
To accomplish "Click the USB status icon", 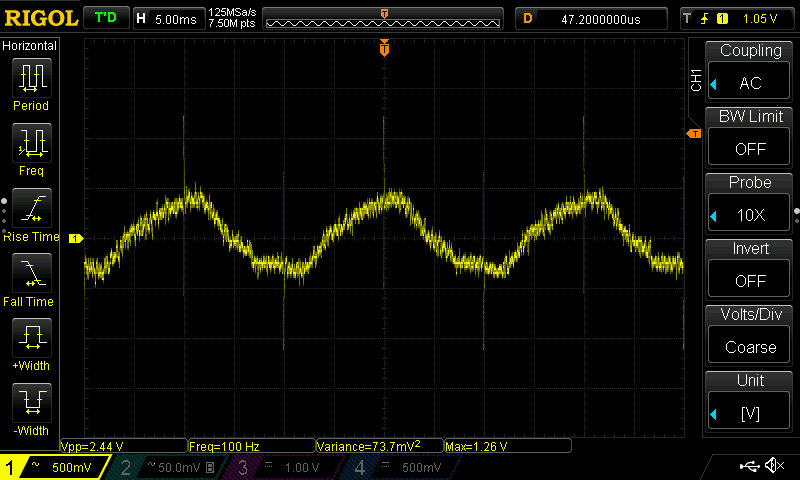I will click(x=748, y=466).
